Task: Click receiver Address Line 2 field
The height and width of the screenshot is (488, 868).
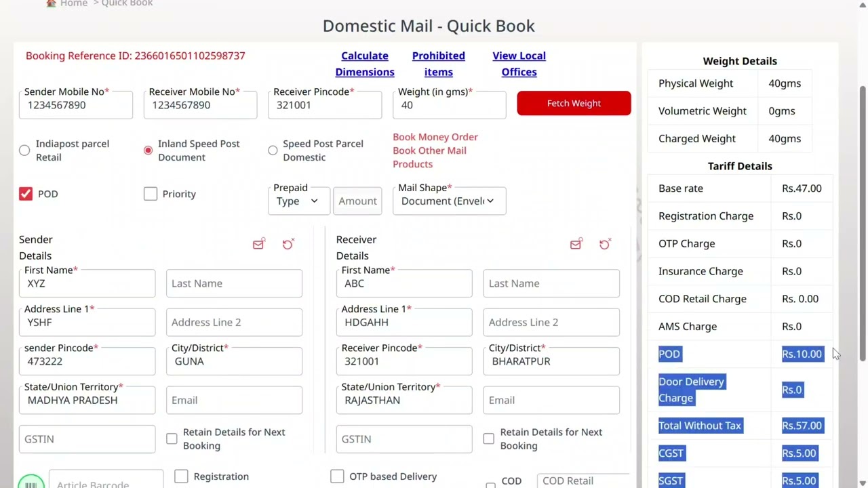Action: [x=551, y=323]
